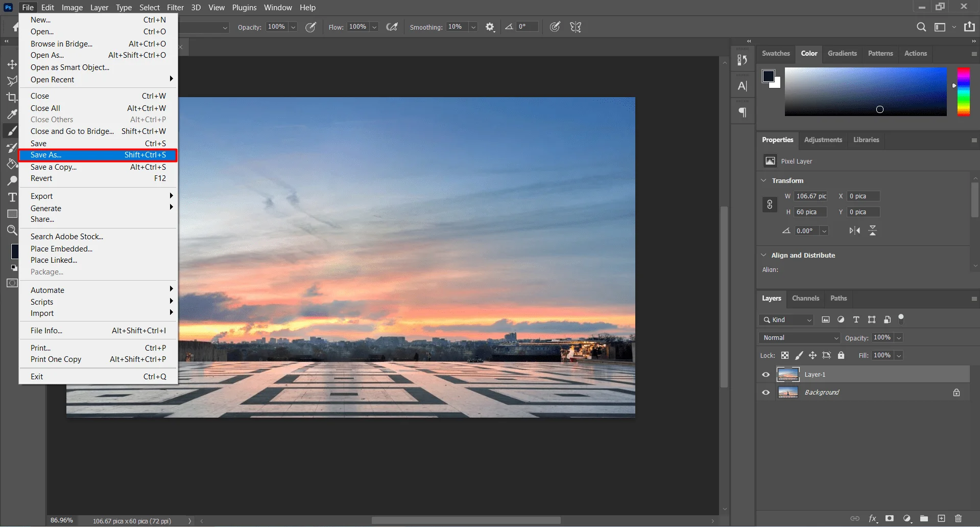
Task: Open brush Opacity dropdown in options bar
Action: click(x=293, y=27)
